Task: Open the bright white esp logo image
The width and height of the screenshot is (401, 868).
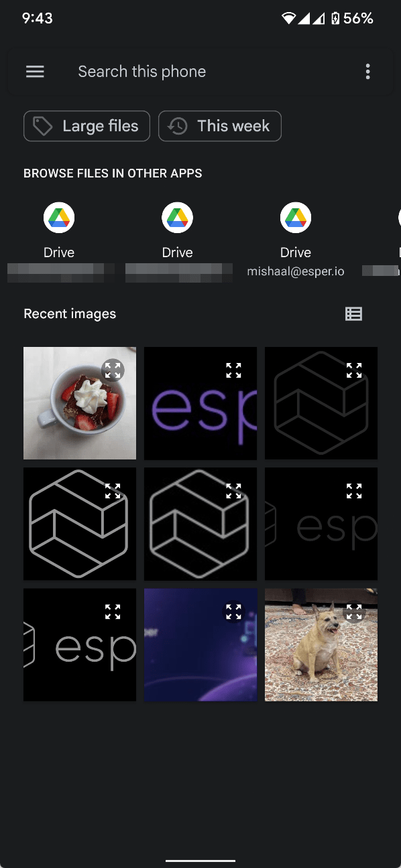Action: click(x=80, y=645)
